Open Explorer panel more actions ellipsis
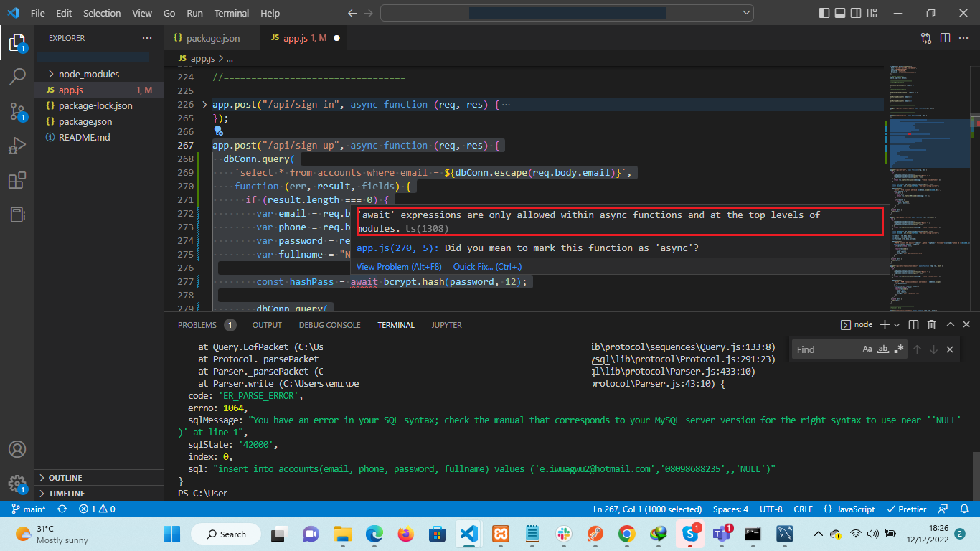Viewport: 980px width, 551px height. [x=147, y=38]
